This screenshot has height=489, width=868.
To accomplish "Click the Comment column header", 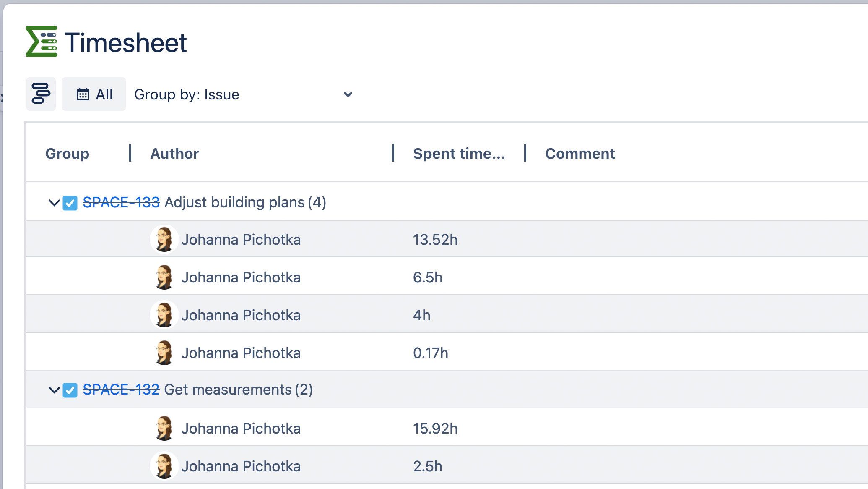I will click(580, 154).
